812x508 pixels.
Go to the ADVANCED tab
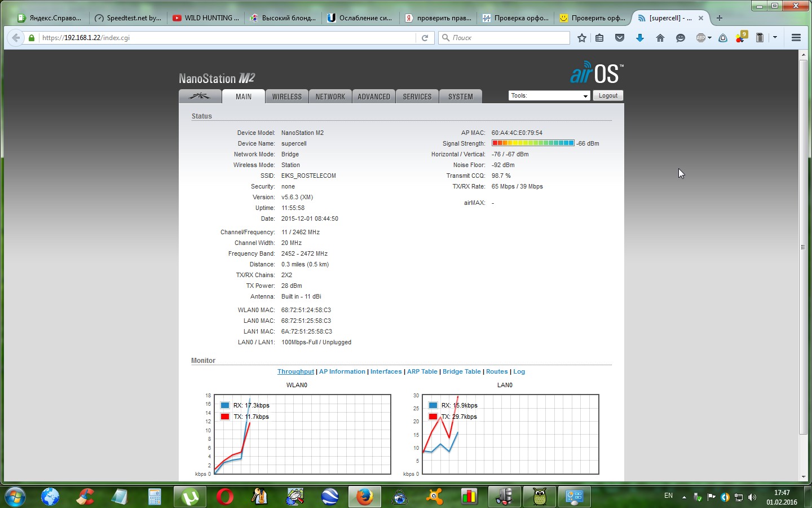[374, 97]
